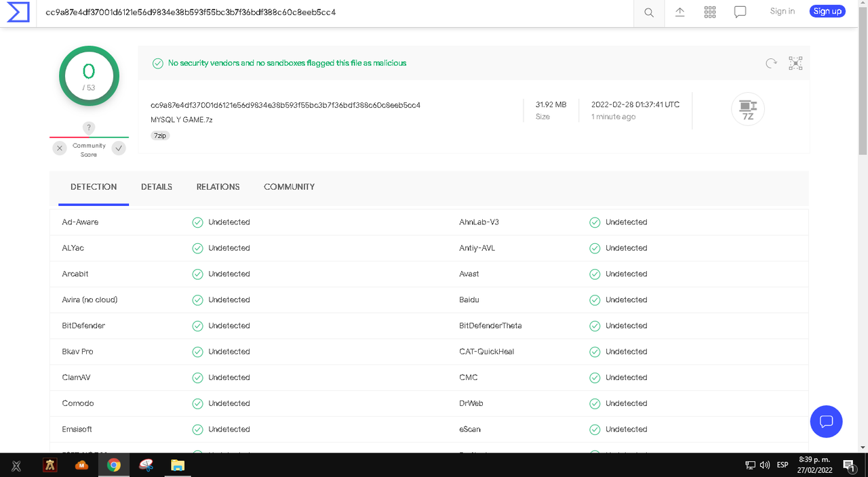Open the upload file icon

point(680,12)
